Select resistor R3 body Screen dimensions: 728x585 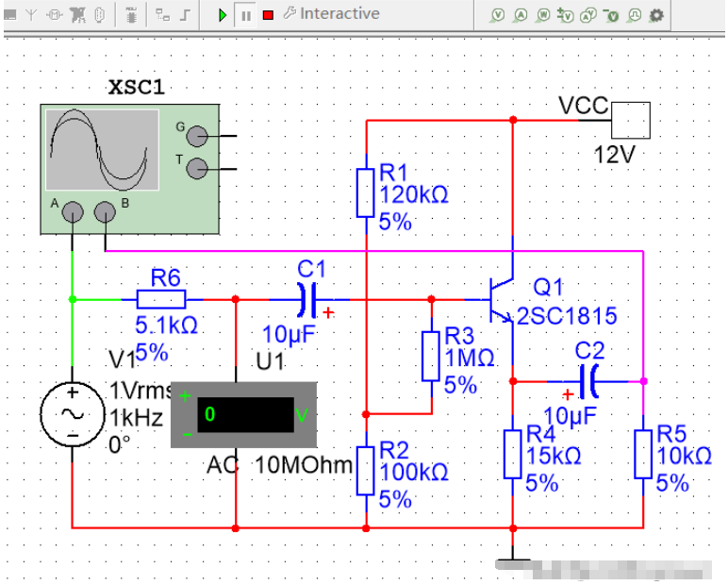click(431, 357)
